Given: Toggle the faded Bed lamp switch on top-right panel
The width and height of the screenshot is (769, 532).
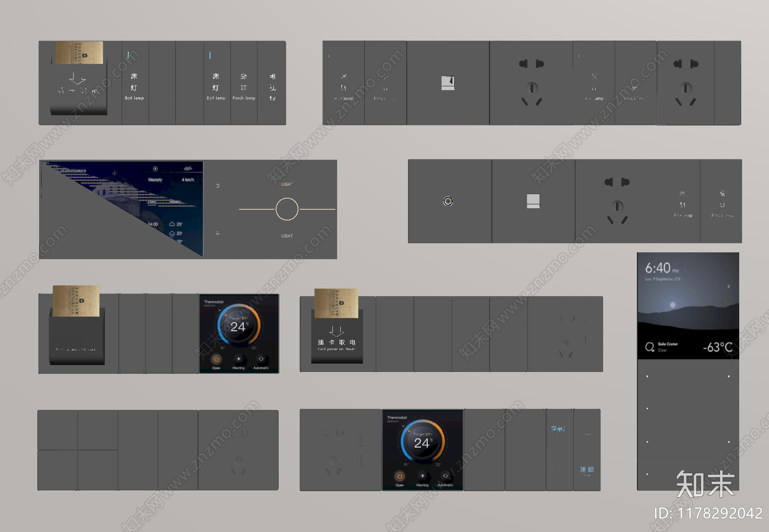Looking at the screenshot, I should pos(344,83).
